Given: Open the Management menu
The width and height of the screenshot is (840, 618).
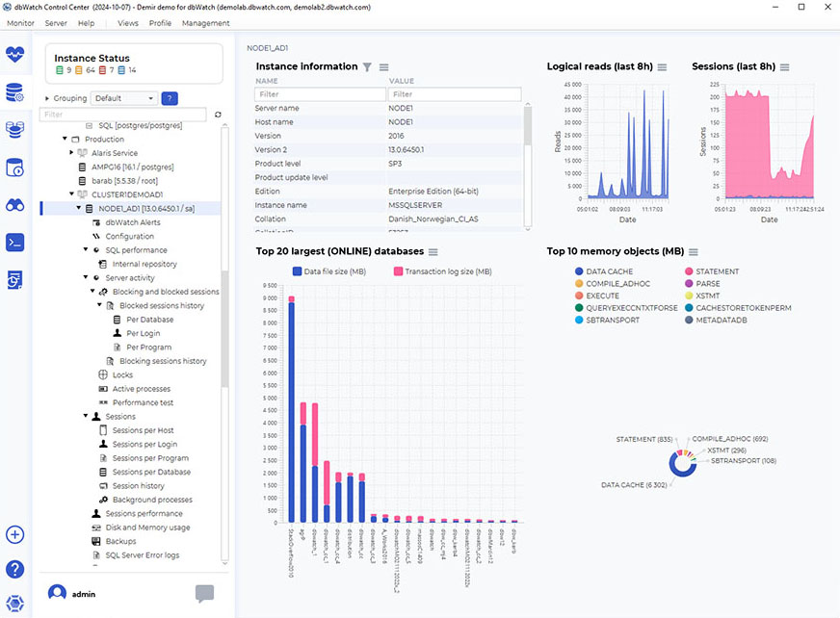Looking at the screenshot, I should tap(206, 23).
